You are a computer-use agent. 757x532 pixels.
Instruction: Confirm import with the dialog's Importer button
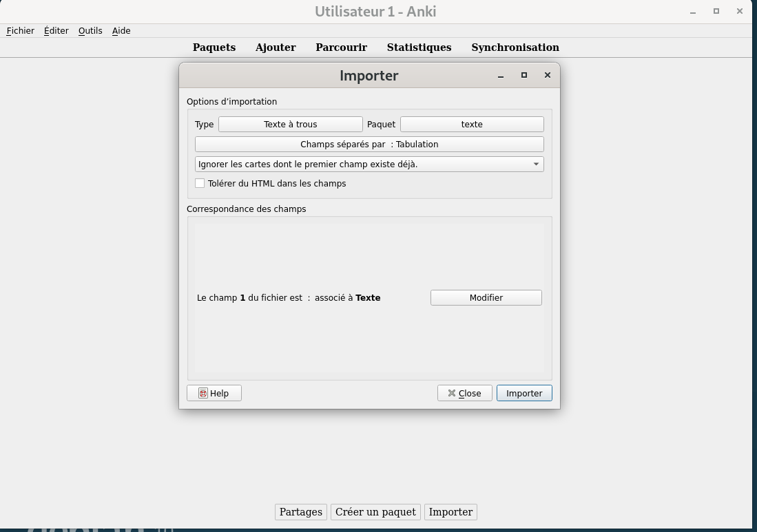(524, 393)
